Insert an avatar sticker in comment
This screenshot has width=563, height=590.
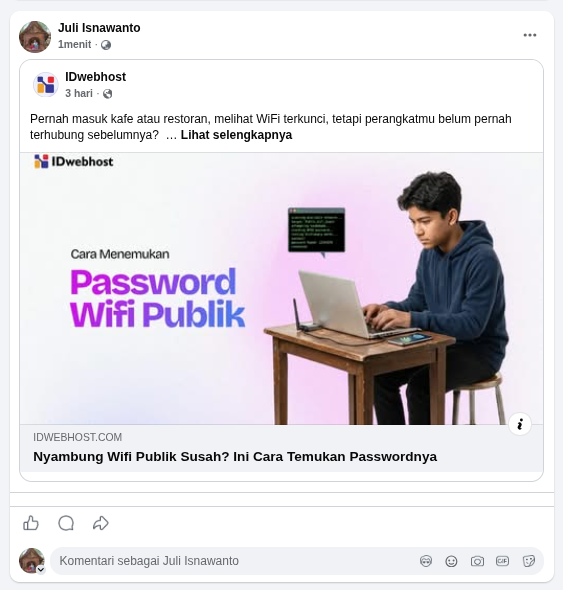point(426,561)
